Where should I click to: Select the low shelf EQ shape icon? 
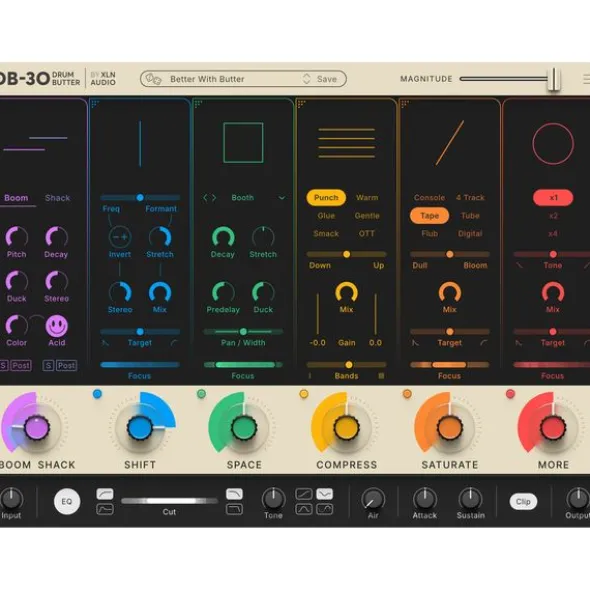[105, 494]
